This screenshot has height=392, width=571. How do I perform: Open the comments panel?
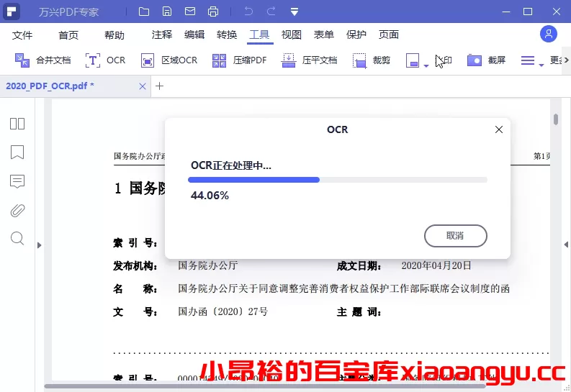click(17, 181)
